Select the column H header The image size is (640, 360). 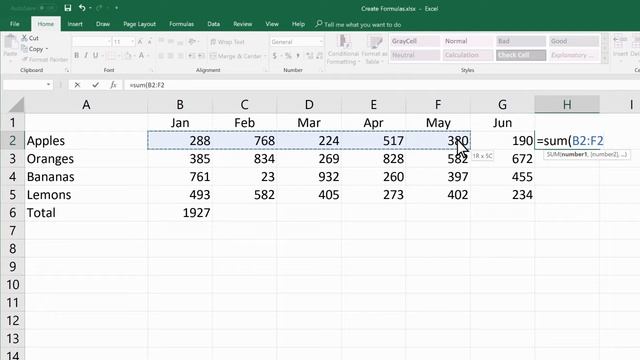pyautogui.click(x=567, y=104)
